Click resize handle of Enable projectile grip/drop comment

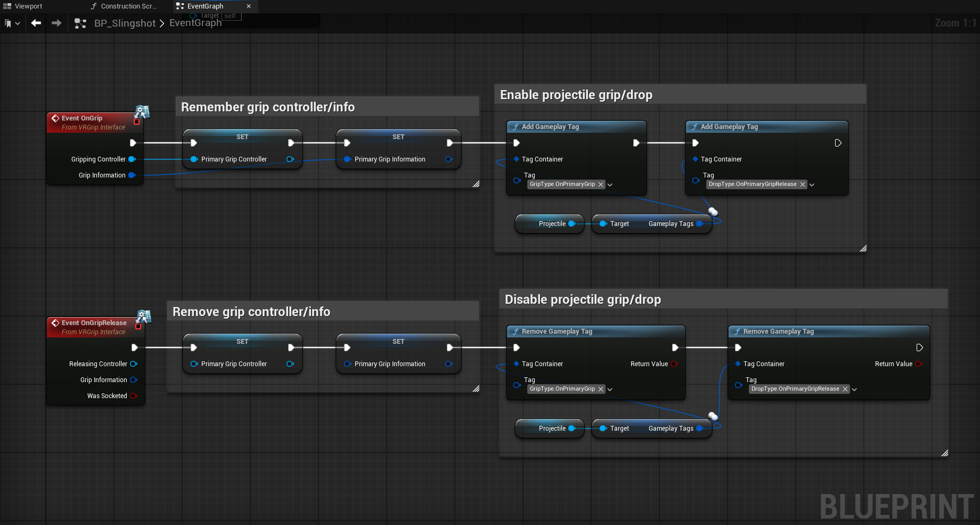[863, 248]
